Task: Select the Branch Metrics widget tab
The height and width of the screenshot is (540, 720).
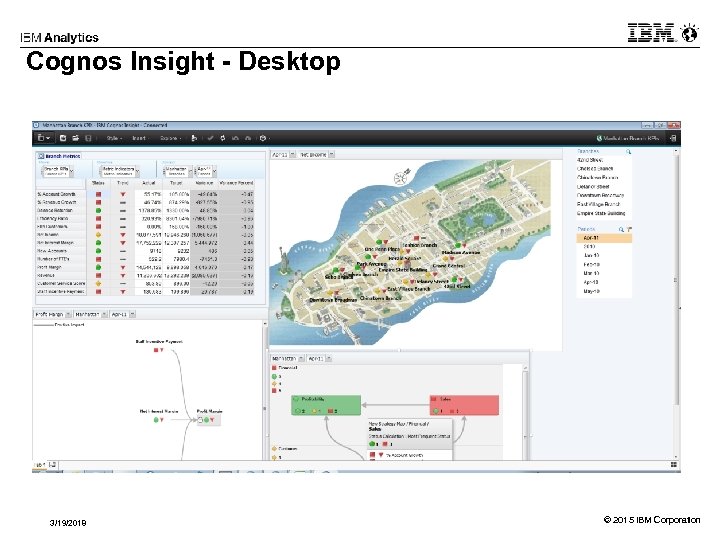Action: [59, 156]
